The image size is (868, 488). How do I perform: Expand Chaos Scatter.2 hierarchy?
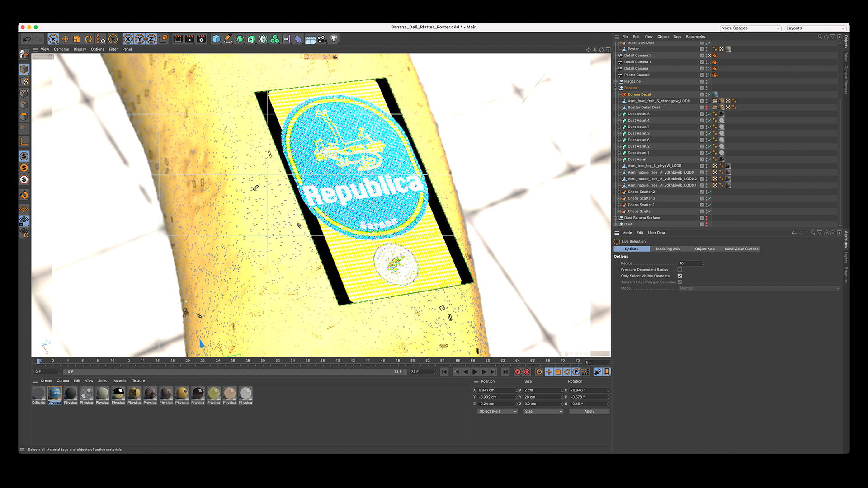click(x=619, y=192)
